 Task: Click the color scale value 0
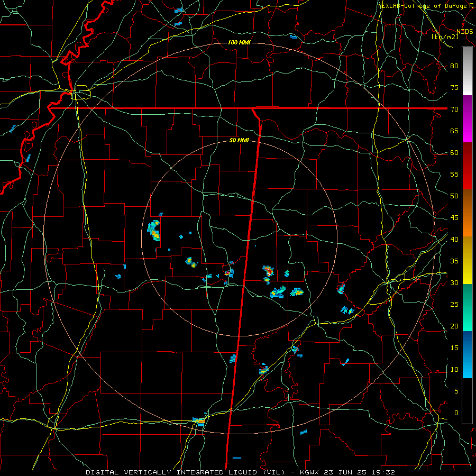click(x=456, y=413)
